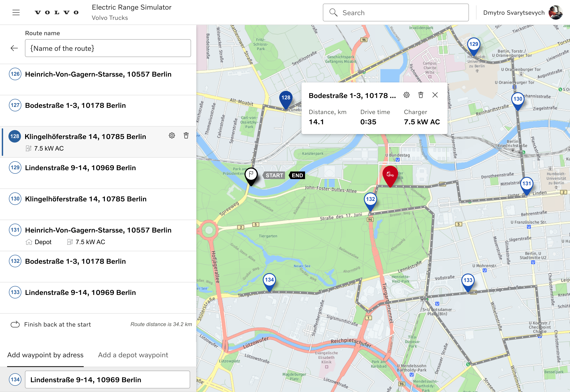
Task: Select waypoint 131 Heinrich-Von-Gagern-Starsse
Action: tap(98, 235)
